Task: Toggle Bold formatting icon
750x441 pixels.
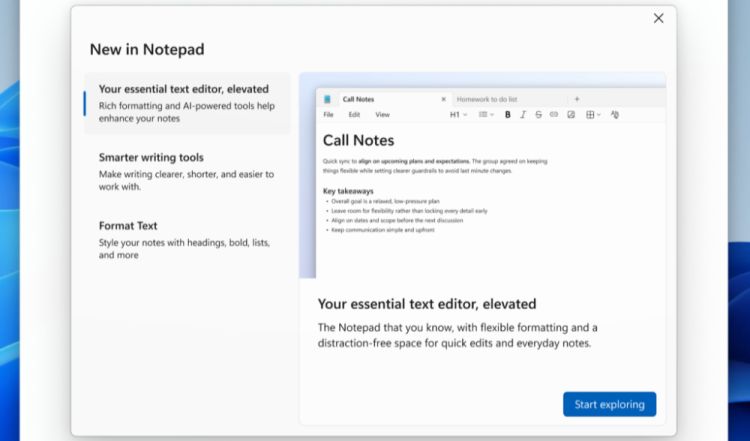Action: tap(507, 115)
